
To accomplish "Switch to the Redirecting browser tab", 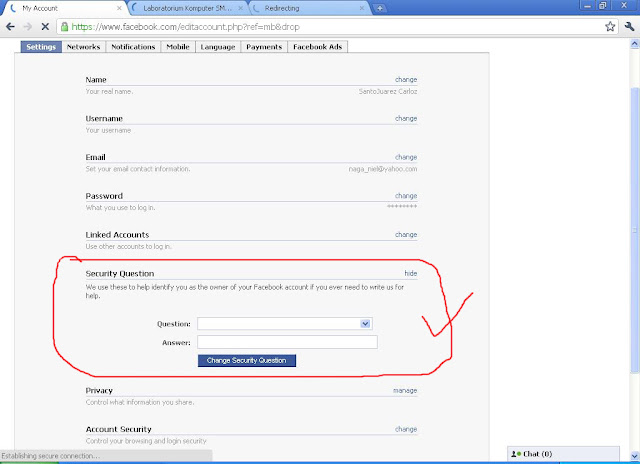I will coord(309,8).
